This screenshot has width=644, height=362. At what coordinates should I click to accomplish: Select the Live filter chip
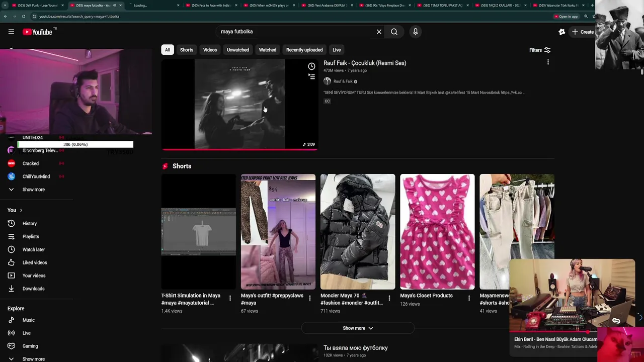[x=337, y=50]
